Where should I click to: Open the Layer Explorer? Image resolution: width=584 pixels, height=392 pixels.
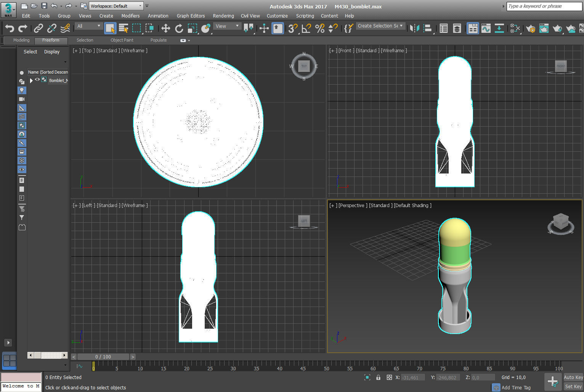tap(457, 28)
